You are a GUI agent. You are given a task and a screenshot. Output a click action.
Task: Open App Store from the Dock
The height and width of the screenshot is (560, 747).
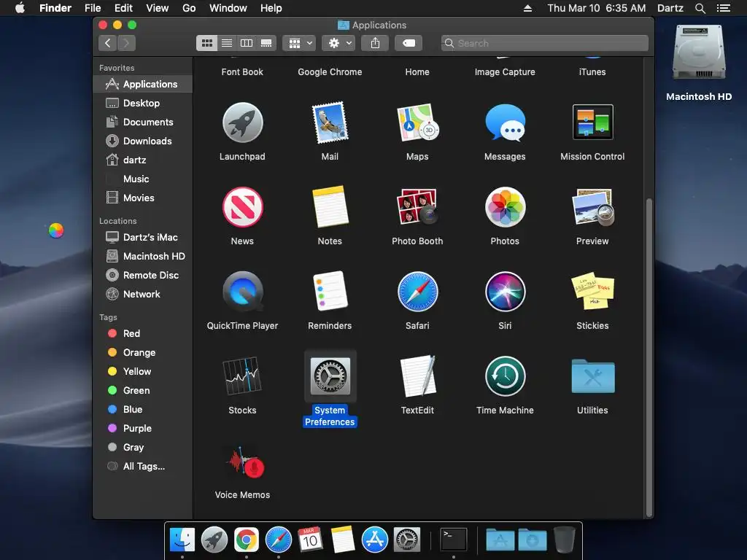374,540
